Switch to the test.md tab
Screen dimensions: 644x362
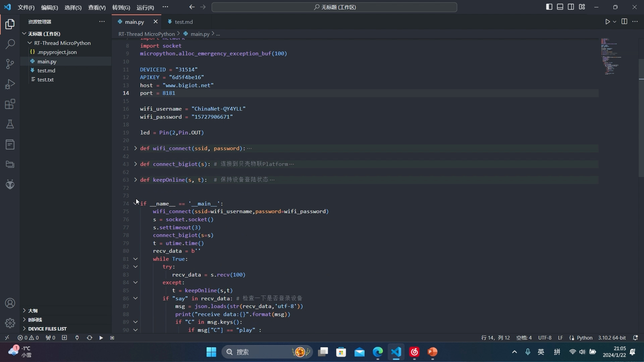click(183, 22)
